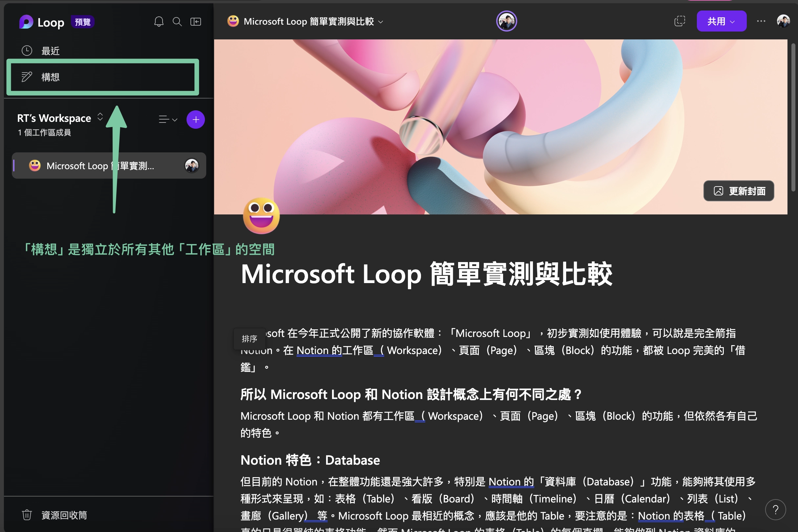Screen dimensions: 798x532
Task: Click the presence avatar in top center
Action: coord(507,21)
